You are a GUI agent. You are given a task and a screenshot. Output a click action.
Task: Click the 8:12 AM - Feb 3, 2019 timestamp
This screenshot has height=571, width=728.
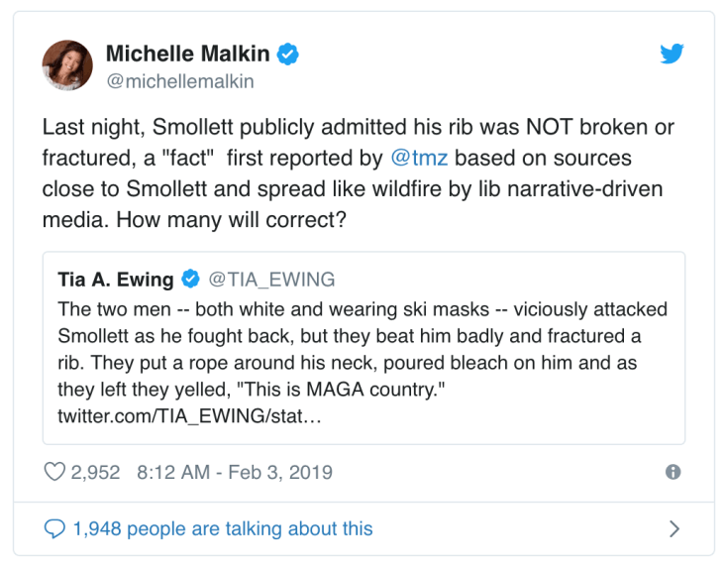(x=233, y=473)
